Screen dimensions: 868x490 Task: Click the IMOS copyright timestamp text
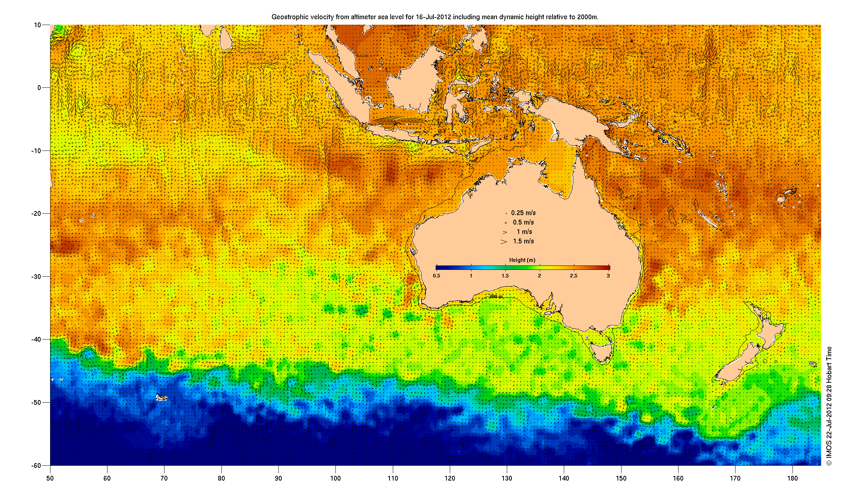pos(829,406)
